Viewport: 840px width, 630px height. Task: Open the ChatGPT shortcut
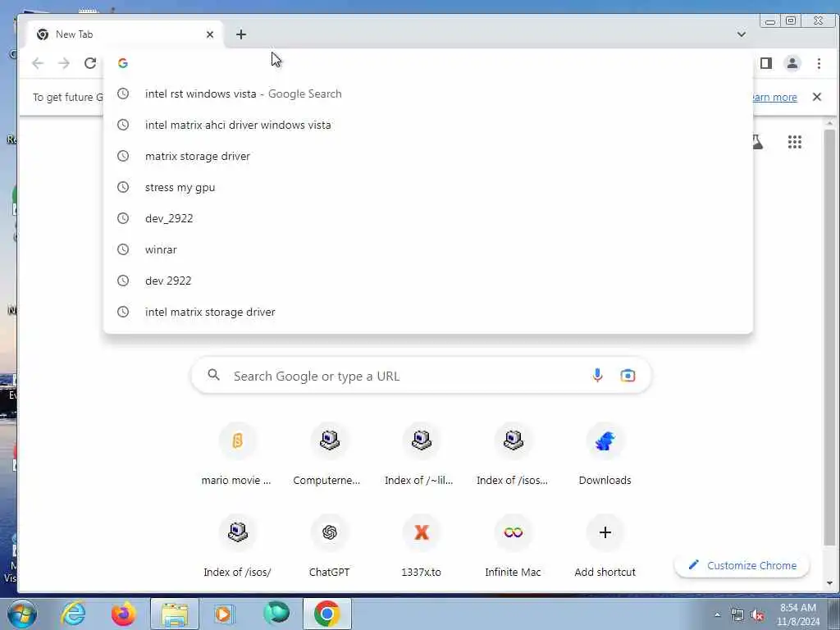[329, 545]
